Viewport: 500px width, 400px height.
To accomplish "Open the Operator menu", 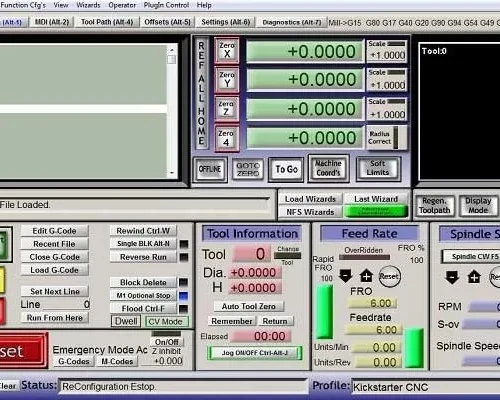I will coord(122,5).
